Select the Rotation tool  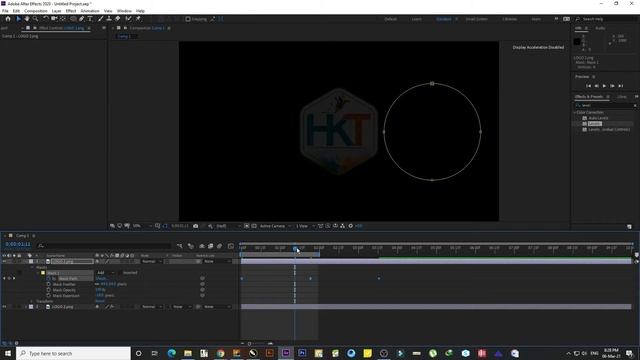46,19
